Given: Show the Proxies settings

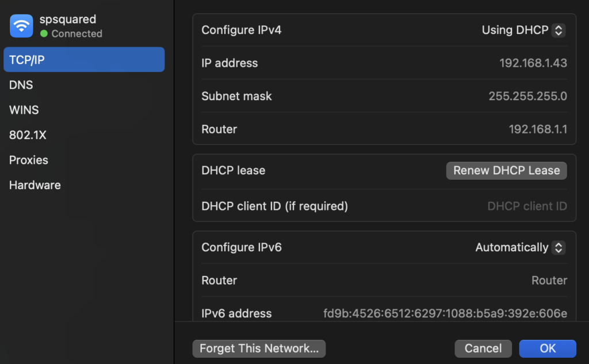Looking at the screenshot, I should pos(29,160).
